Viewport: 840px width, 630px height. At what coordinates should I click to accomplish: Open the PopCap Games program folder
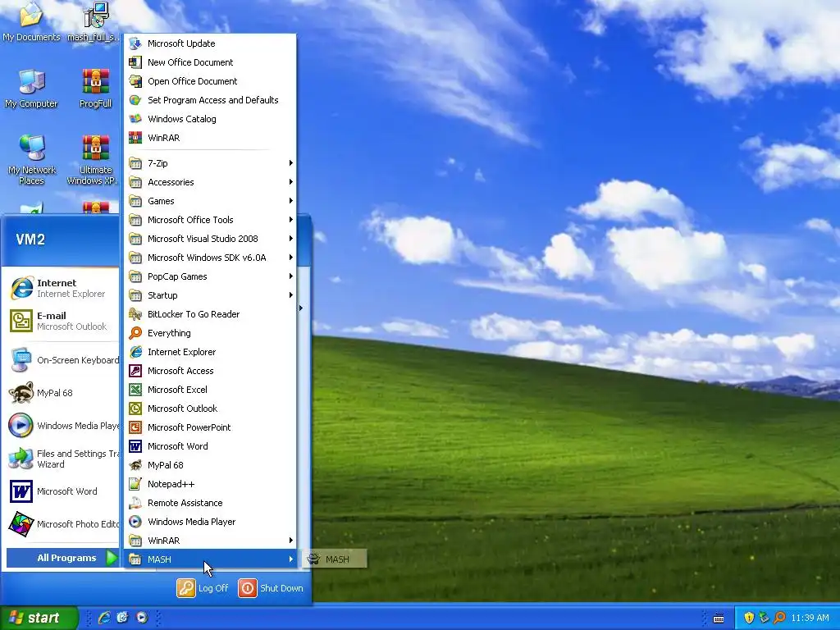pyautogui.click(x=210, y=276)
